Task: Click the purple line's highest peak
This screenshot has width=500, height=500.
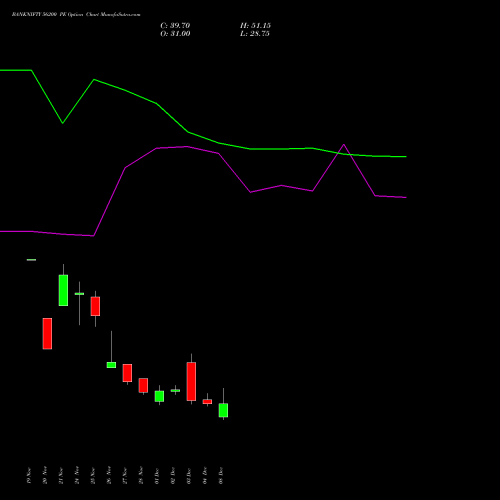Action: point(344,145)
